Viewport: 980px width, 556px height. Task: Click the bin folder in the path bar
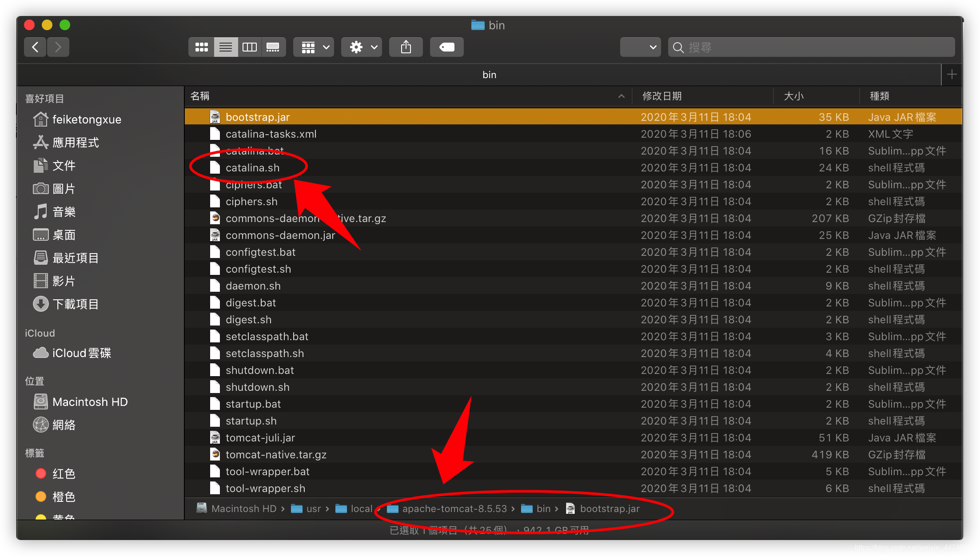coord(536,509)
